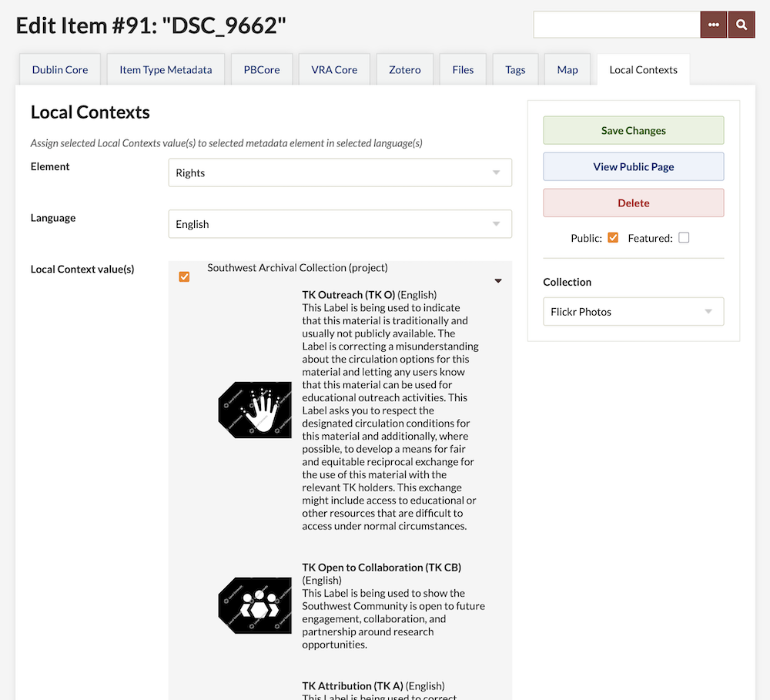Collapse the Southwest Archival Collection project arrow
Viewport: 770px width, 700px height.
pos(498,281)
